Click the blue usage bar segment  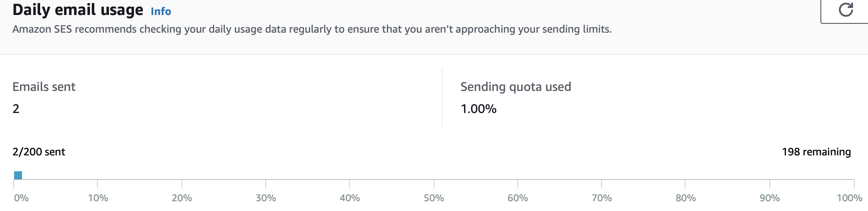[18, 175]
